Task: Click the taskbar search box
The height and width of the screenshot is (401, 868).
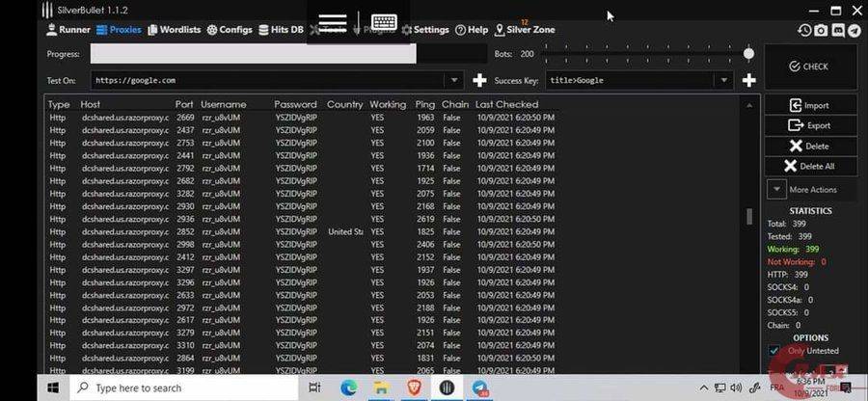Action: pos(182,388)
